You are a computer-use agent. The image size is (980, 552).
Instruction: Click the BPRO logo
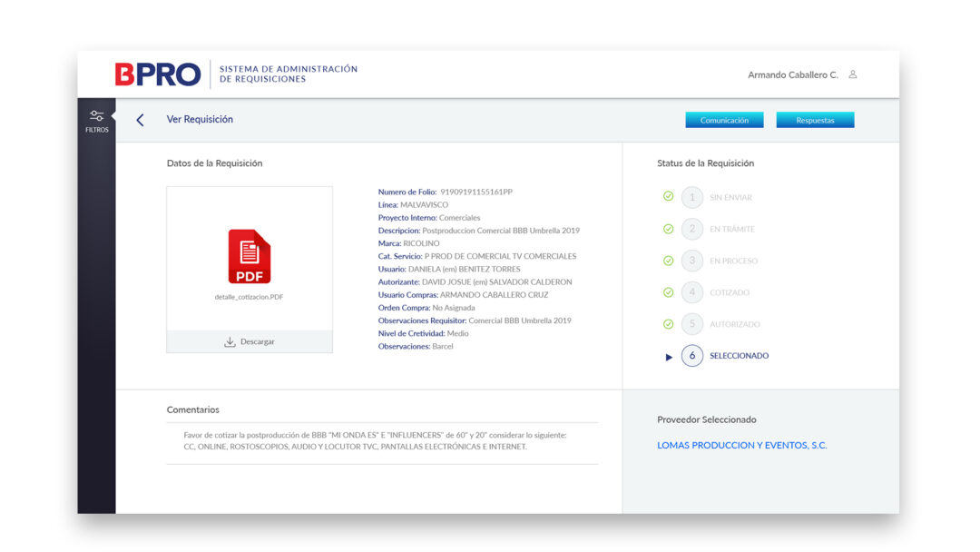(157, 74)
